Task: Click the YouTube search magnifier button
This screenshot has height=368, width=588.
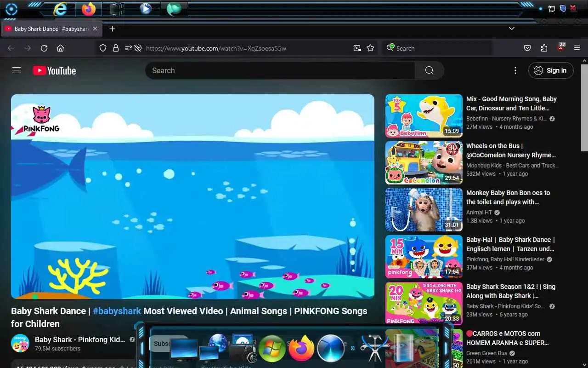Action: pyautogui.click(x=429, y=70)
